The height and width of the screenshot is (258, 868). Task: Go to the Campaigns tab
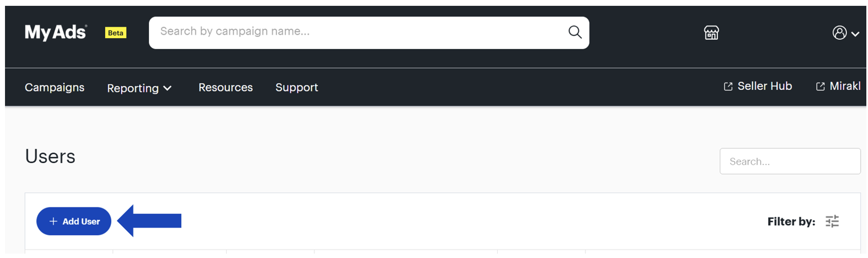click(x=55, y=87)
